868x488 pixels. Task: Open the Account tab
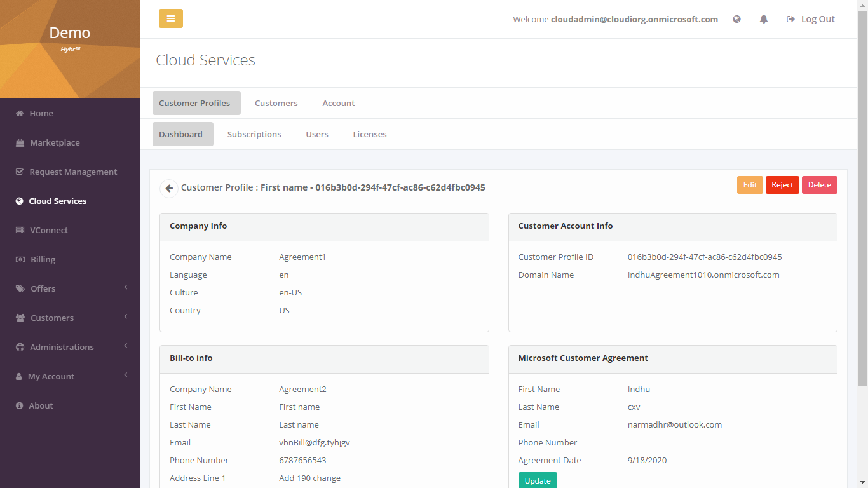coord(339,103)
